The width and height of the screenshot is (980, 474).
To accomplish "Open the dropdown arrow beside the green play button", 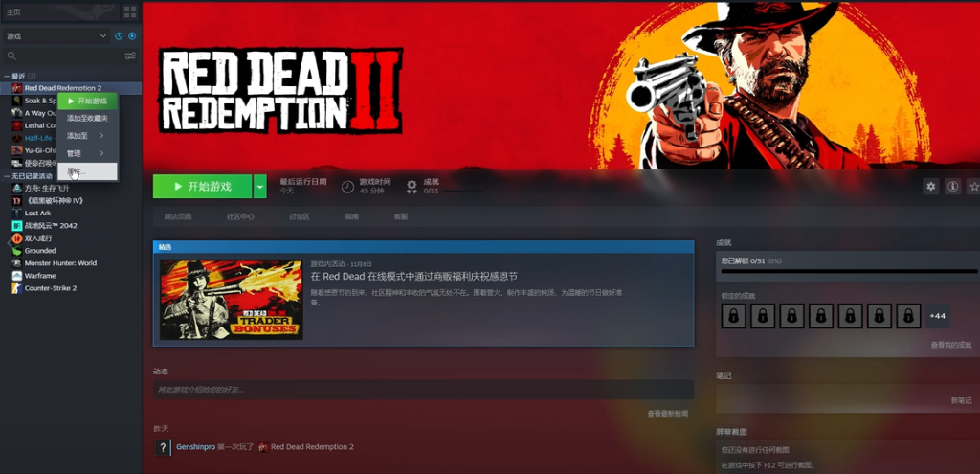I will coord(260,187).
